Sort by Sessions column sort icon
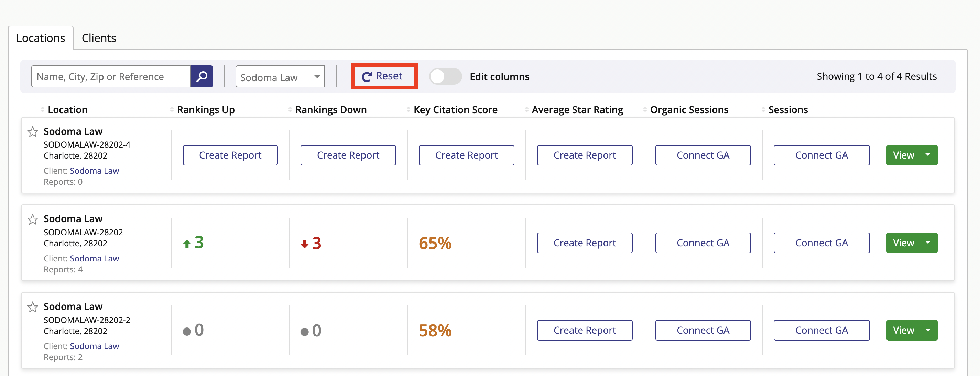This screenshot has width=980, height=376. tap(763, 110)
